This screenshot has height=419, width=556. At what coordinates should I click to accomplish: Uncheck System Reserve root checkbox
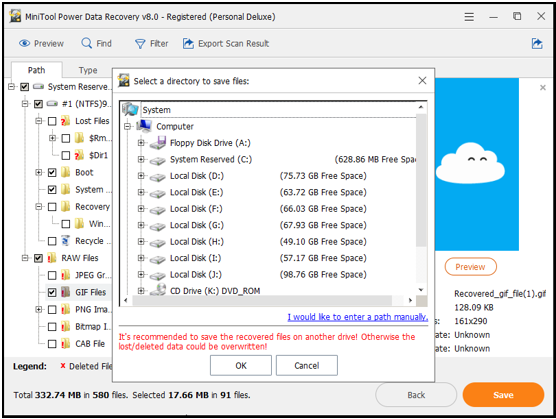(24, 87)
